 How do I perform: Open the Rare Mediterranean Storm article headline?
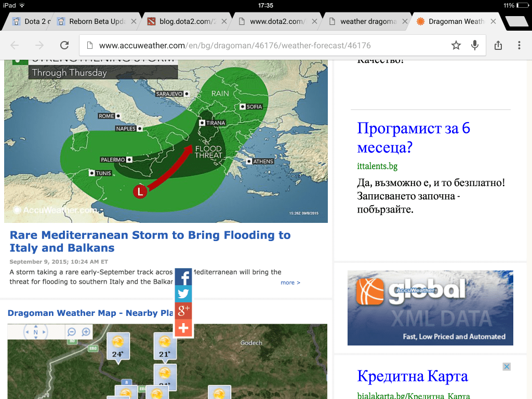[150, 241]
